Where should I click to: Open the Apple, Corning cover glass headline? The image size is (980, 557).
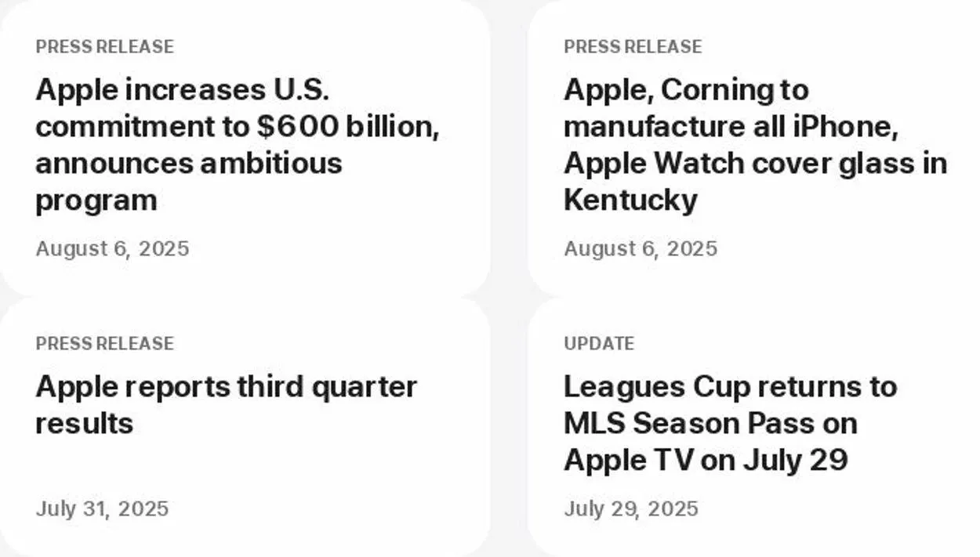click(x=685, y=90)
